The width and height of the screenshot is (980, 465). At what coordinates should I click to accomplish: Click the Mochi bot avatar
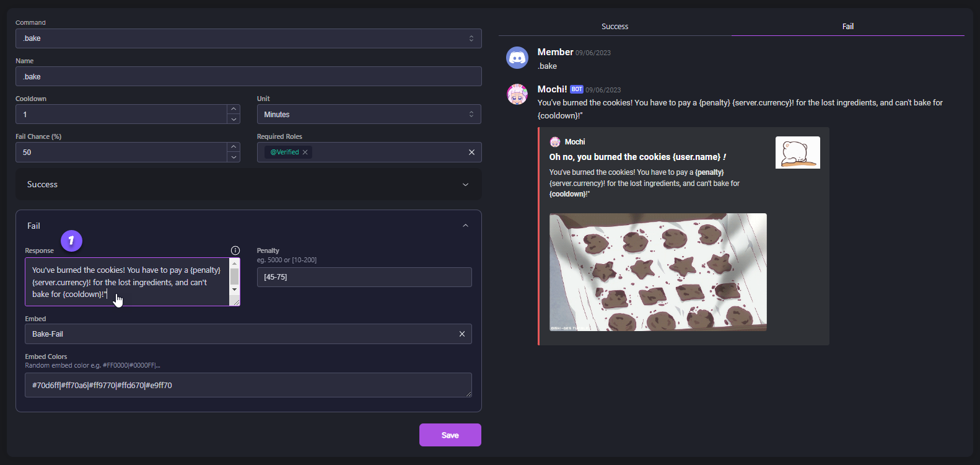point(517,95)
